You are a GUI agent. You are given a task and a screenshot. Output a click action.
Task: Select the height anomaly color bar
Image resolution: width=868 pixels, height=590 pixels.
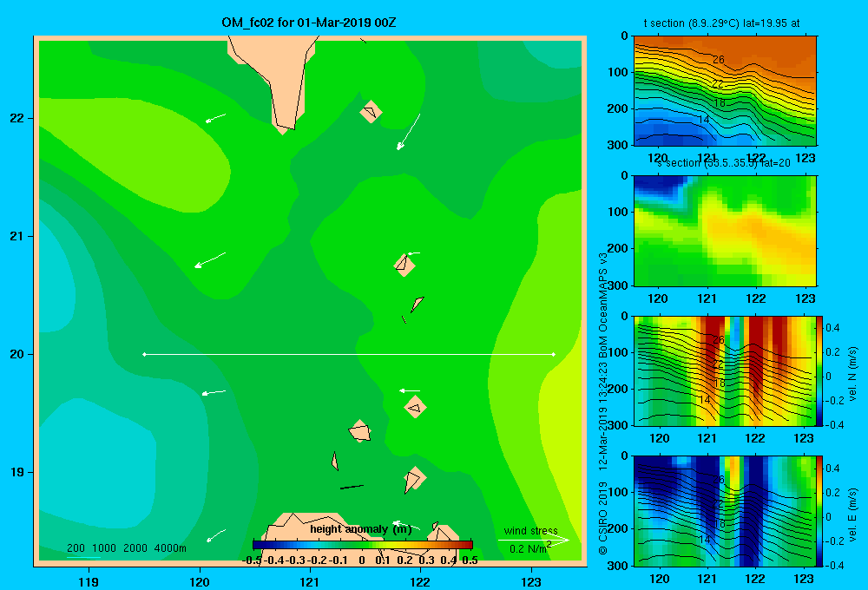pos(363,545)
